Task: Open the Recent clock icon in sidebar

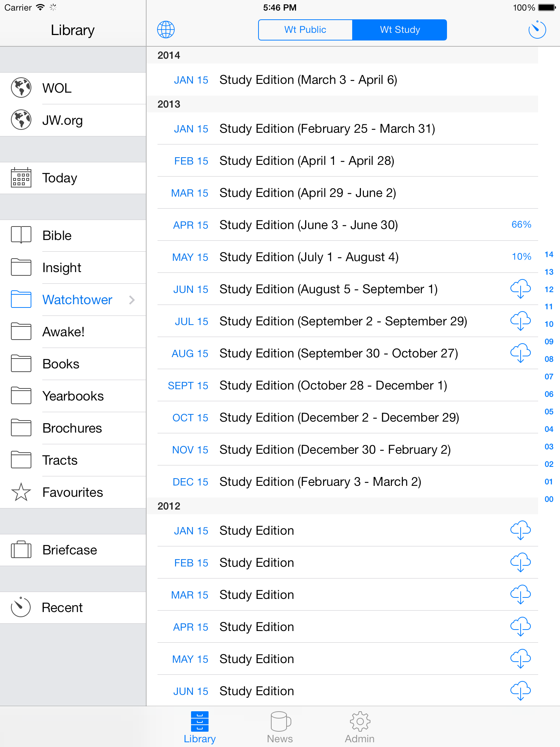Action: [21, 607]
